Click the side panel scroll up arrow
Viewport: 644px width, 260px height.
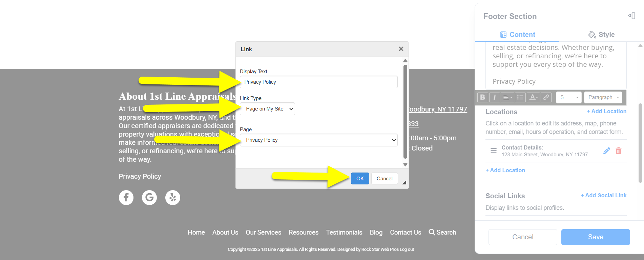(x=640, y=45)
